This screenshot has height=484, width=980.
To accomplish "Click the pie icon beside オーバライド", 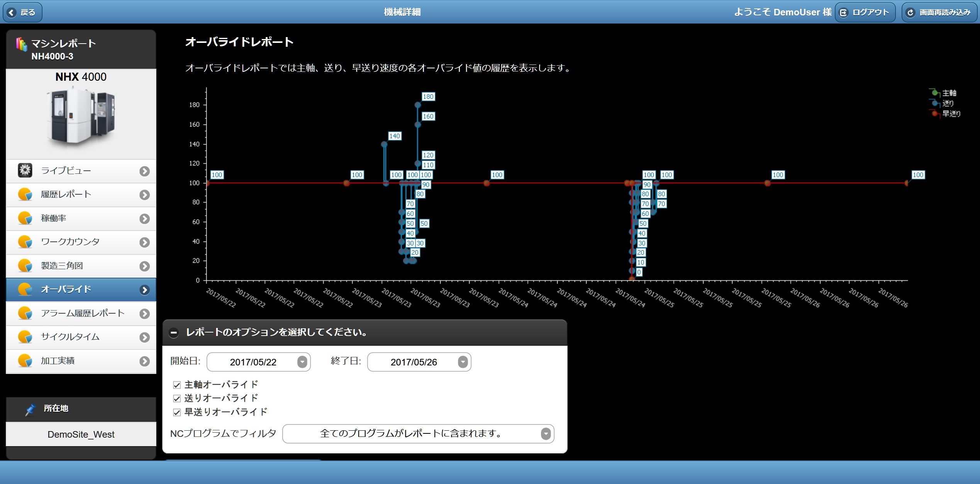I will tap(25, 289).
